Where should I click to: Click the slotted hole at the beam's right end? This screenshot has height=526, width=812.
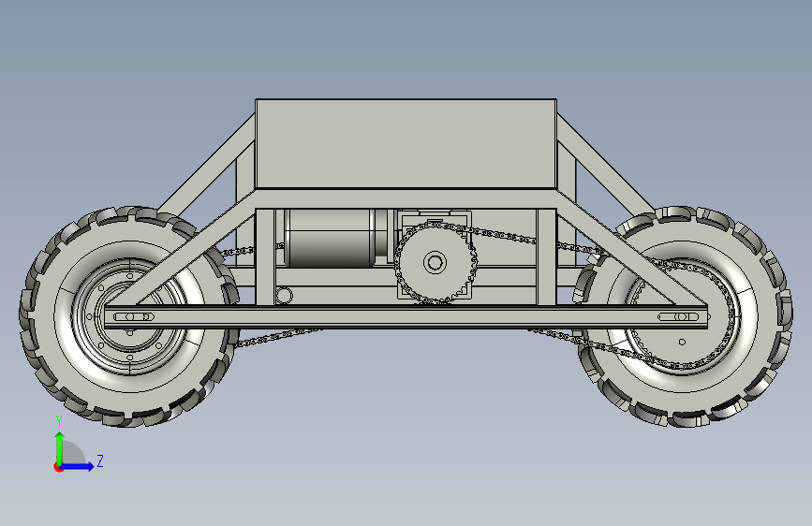click(678, 317)
